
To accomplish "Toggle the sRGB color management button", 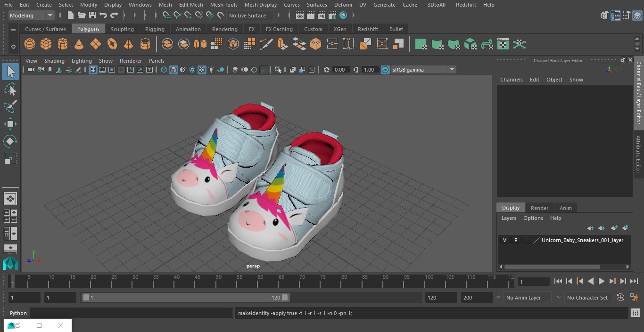I will 385,70.
